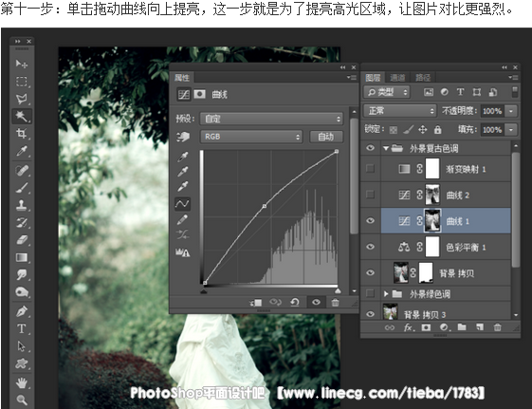532x409 pixels.
Task: Select the Type tool
Action: [x=22, y=328]
